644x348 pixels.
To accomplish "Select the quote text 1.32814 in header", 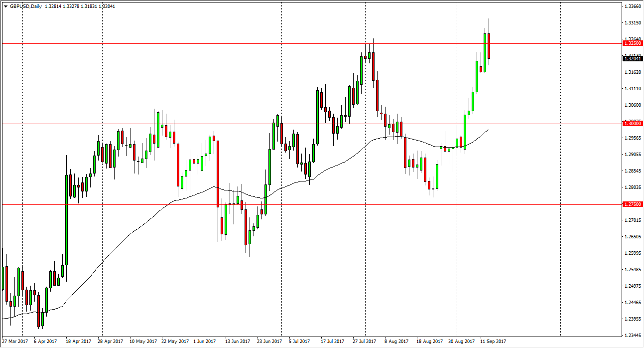I will click(52, 6).
